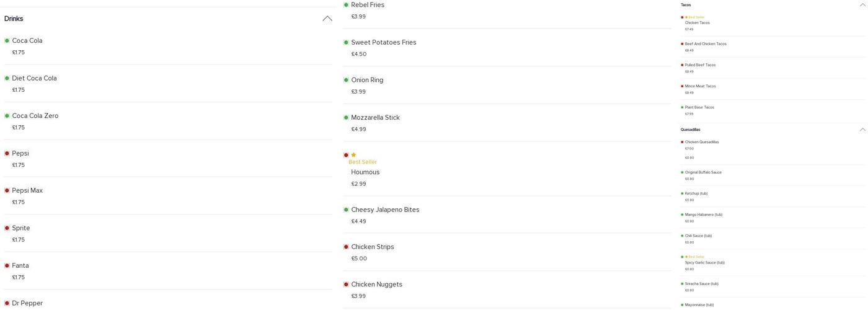
Task: Select the Diet Coca Cola item
Action: [x=34, y=78]
